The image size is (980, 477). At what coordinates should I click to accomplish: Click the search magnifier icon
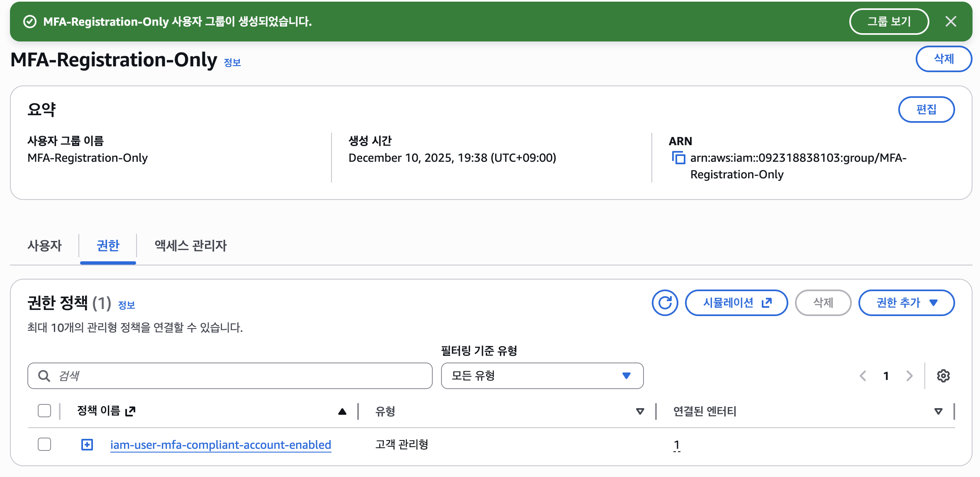[44, 376]
